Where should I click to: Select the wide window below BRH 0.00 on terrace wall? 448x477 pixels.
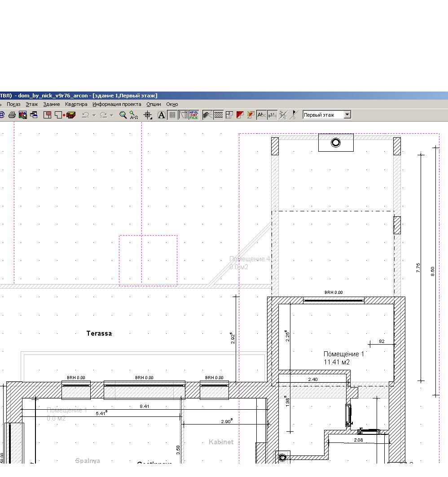(x=144, y=389)
